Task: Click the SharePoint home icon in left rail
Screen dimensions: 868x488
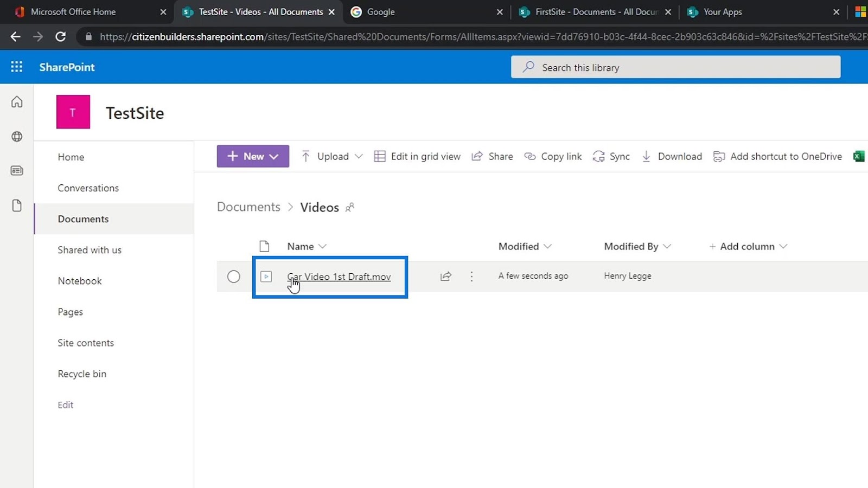Action: click(x=17, y=102)
